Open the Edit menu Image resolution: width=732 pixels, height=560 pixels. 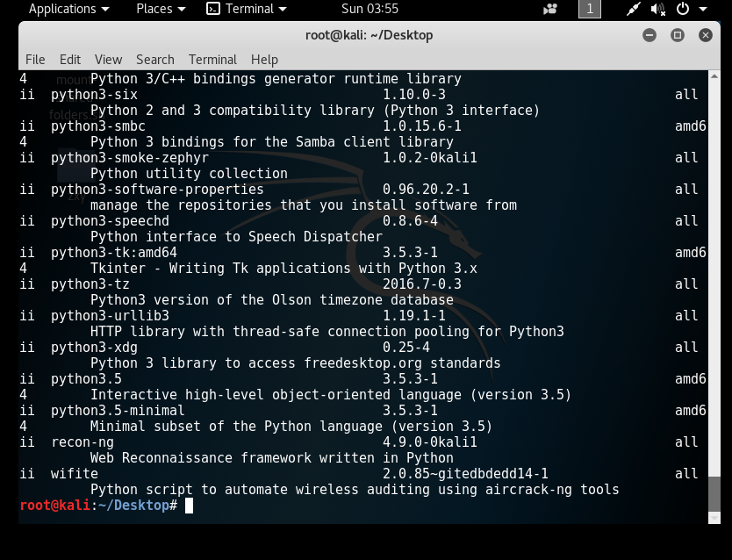pos(70,60)
